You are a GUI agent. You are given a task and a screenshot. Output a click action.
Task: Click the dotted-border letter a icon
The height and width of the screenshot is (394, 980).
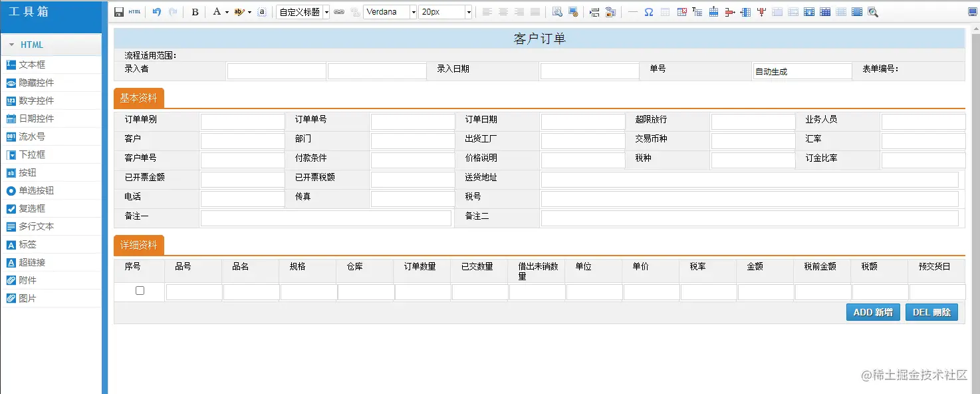262,12
